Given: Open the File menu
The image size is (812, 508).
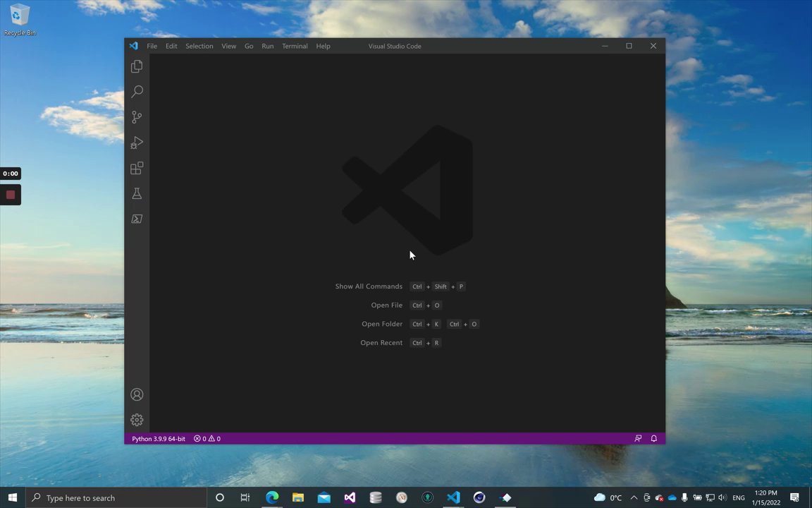Looking at the screenshot, I should coord(152,46).
